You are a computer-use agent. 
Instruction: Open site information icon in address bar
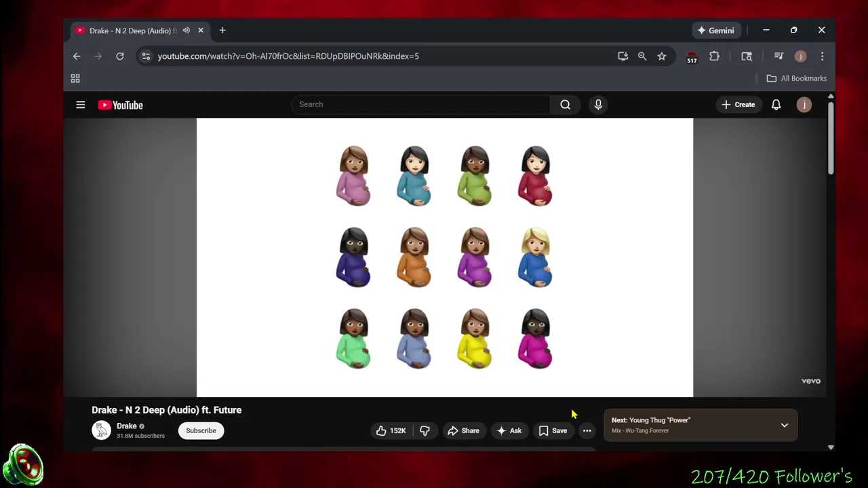pyautogui.click(x=146, y=56)
